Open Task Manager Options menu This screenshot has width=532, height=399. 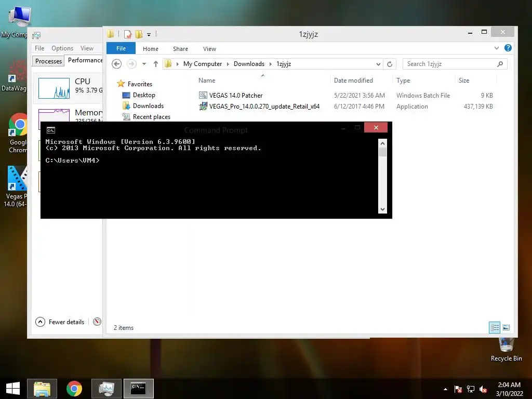pos(62,48)
